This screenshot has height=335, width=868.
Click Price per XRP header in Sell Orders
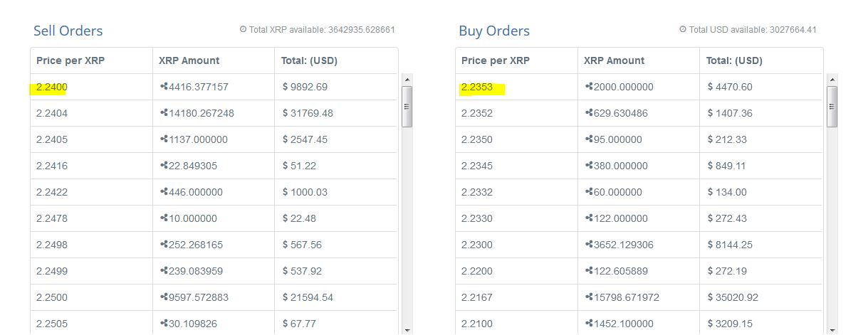point(70,60)
